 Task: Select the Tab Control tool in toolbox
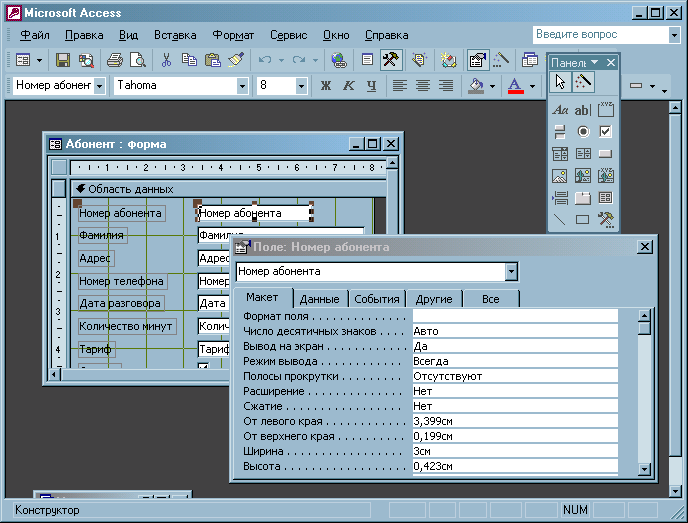tap(583, 197)
